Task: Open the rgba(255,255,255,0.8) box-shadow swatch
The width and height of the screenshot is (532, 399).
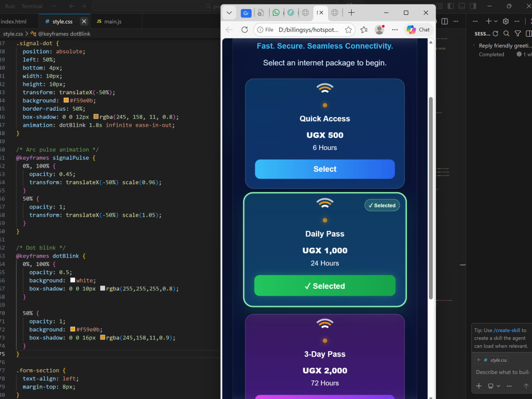Action: pyautogui.click(x=103, y=288)
